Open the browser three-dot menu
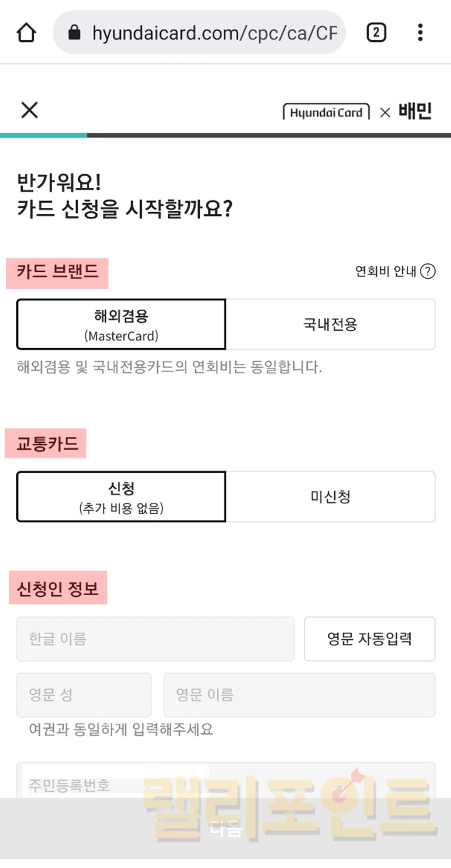This screenshot has height=868, width=451. point(420,33)
